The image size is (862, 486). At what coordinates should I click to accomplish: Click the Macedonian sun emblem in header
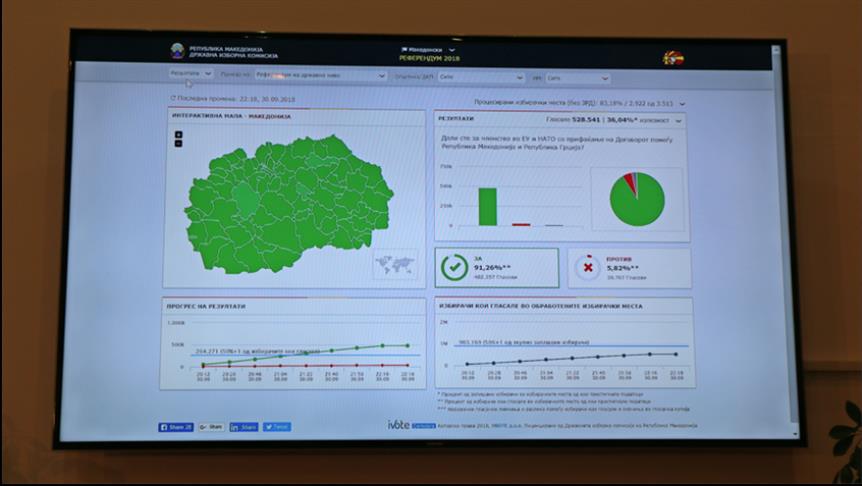pos(672,58)
